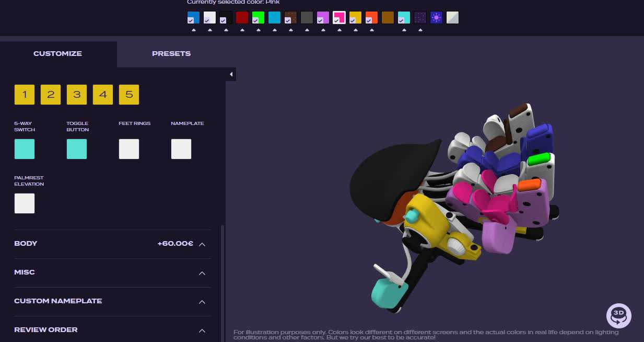
Task: Select the glowing starburst pattern swatch
Action: 436,18
